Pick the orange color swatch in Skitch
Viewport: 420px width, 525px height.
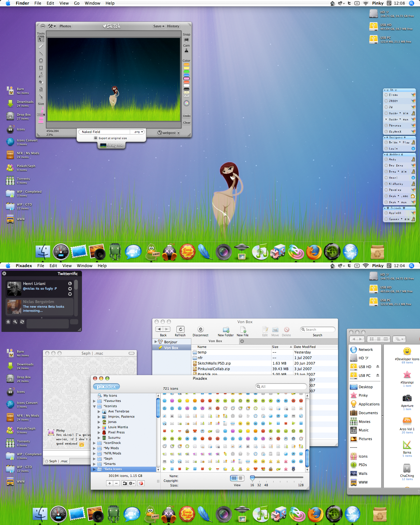point(186,65)
